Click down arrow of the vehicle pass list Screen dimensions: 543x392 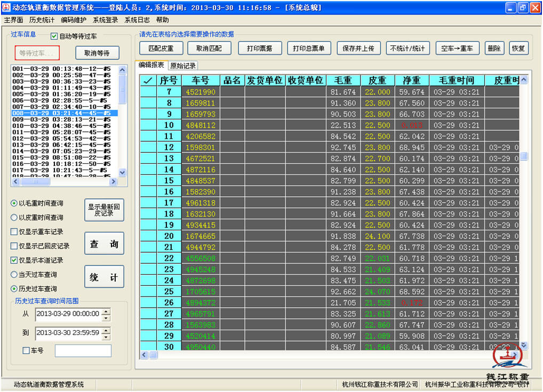(122, 172)
